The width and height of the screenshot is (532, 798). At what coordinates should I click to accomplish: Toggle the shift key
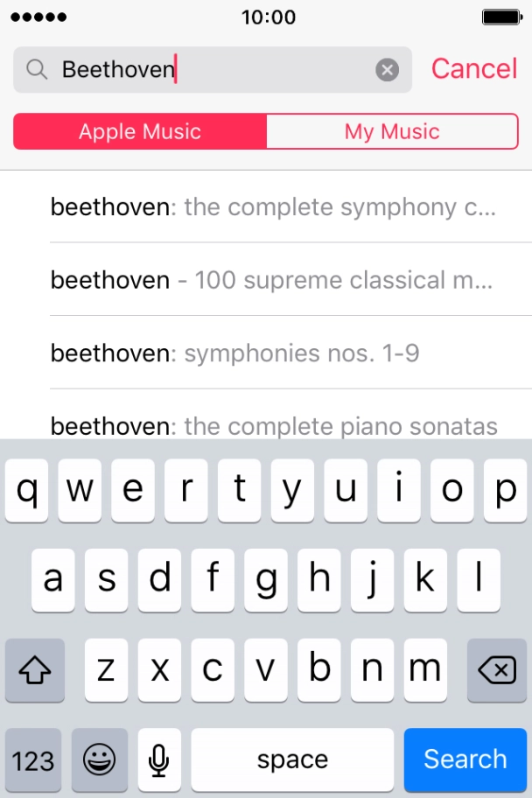tap(35, 671)
